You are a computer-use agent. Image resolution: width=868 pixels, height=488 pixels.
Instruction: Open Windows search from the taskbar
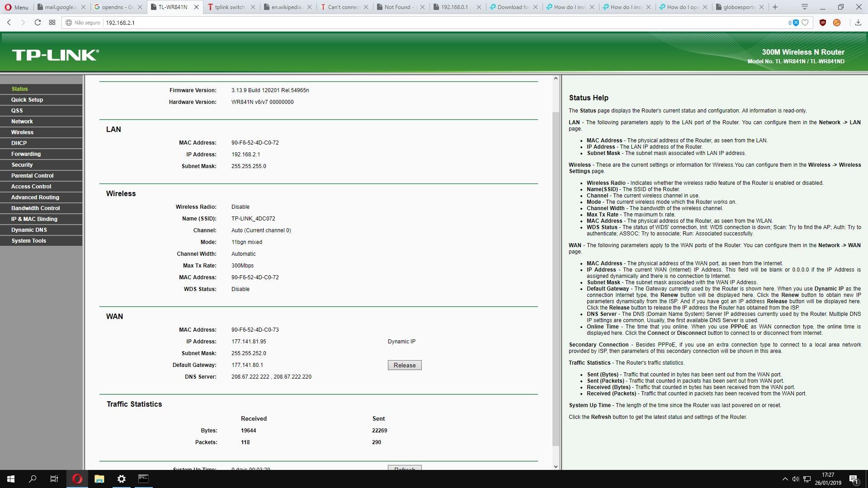click(x=33, y=479)
